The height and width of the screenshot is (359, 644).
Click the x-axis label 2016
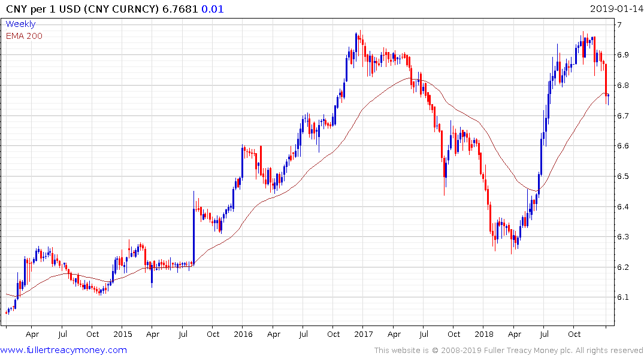pos(243,334)
